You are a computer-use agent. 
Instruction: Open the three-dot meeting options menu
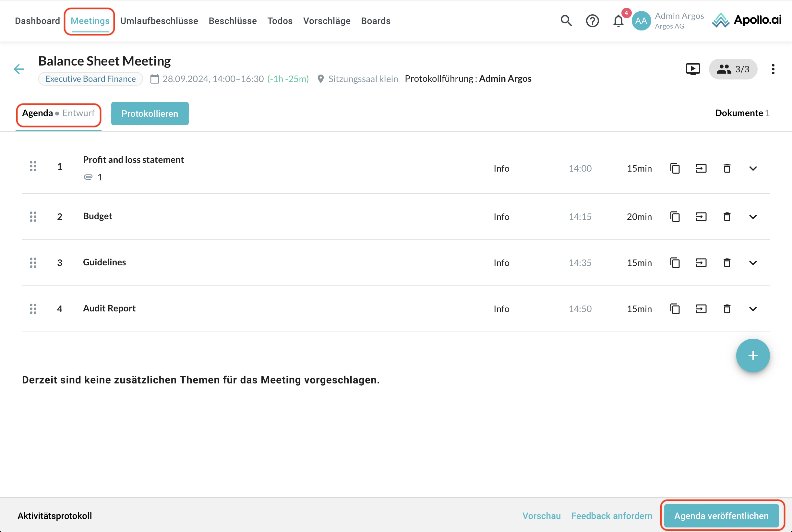773,69
